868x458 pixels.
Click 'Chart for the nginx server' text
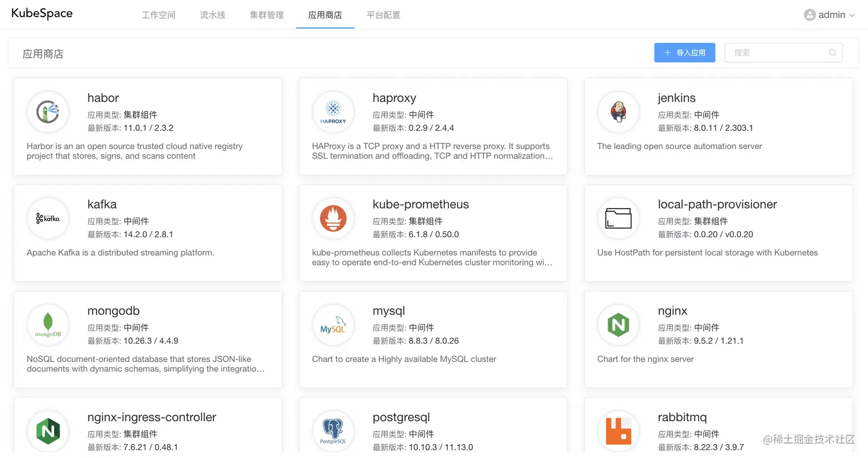click(645, 359)
